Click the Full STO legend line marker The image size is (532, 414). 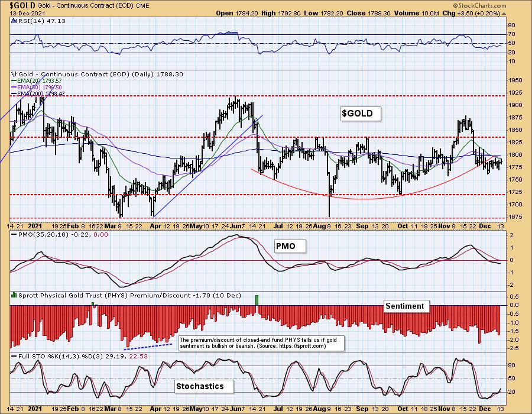coord(14,356)
